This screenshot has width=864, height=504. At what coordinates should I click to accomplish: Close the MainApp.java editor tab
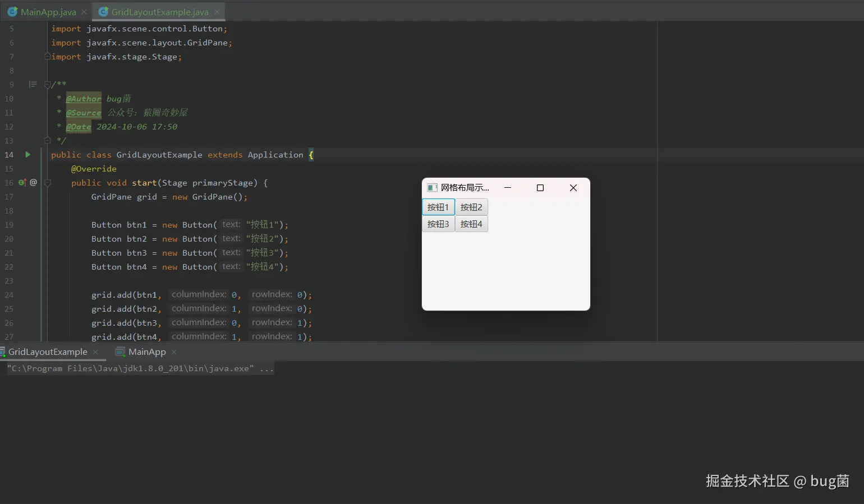pyautogui.click(x=84, y=12)
